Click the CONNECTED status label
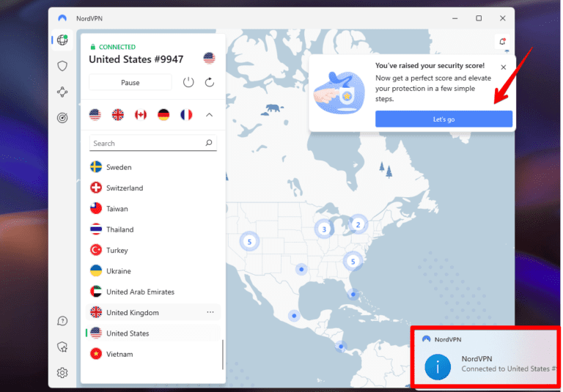The image size is (563, 392). (x=117, y=47)
